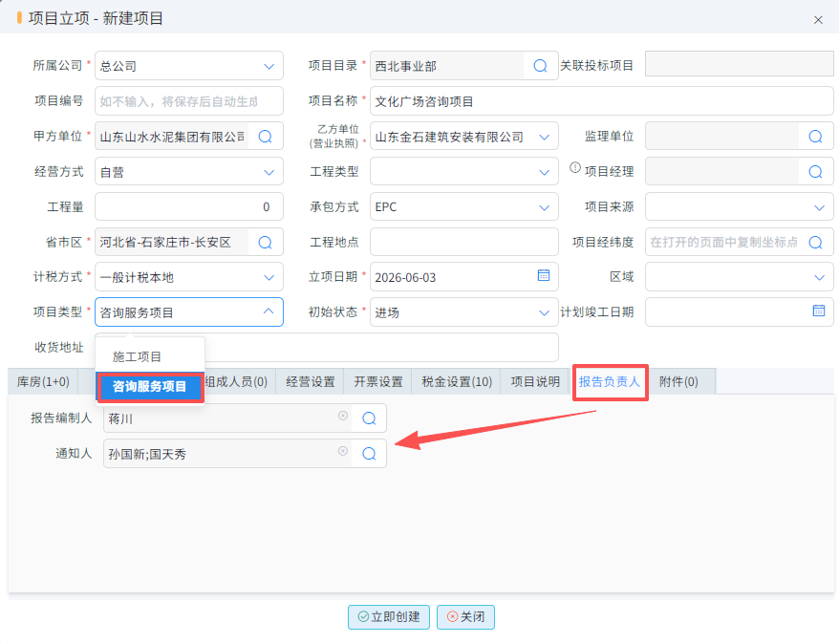Viewport: 839px width, 644px height.
Task: Click info icon beside 项目经理 label
Action: (575, 167)
